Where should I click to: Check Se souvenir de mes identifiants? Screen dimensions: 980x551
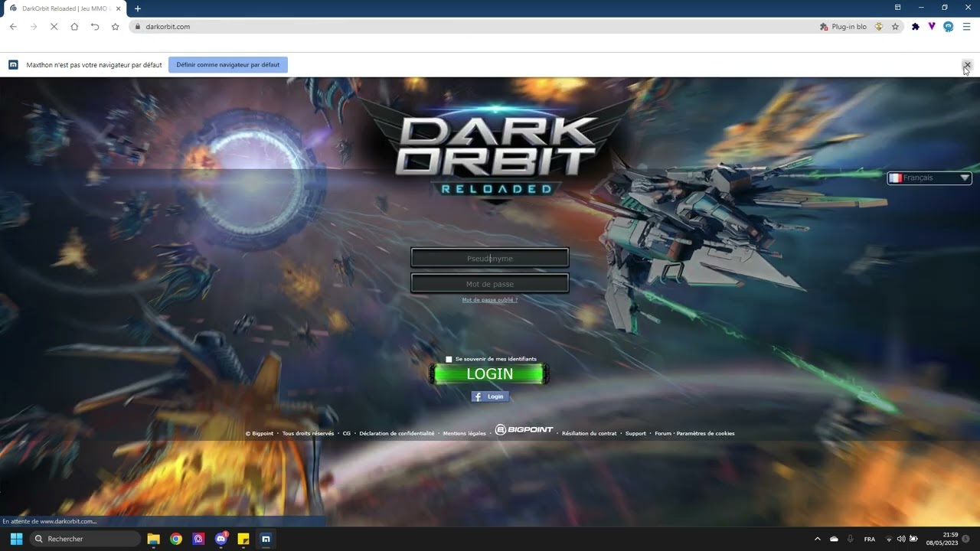pyautogui.click(x=449, y=359)
